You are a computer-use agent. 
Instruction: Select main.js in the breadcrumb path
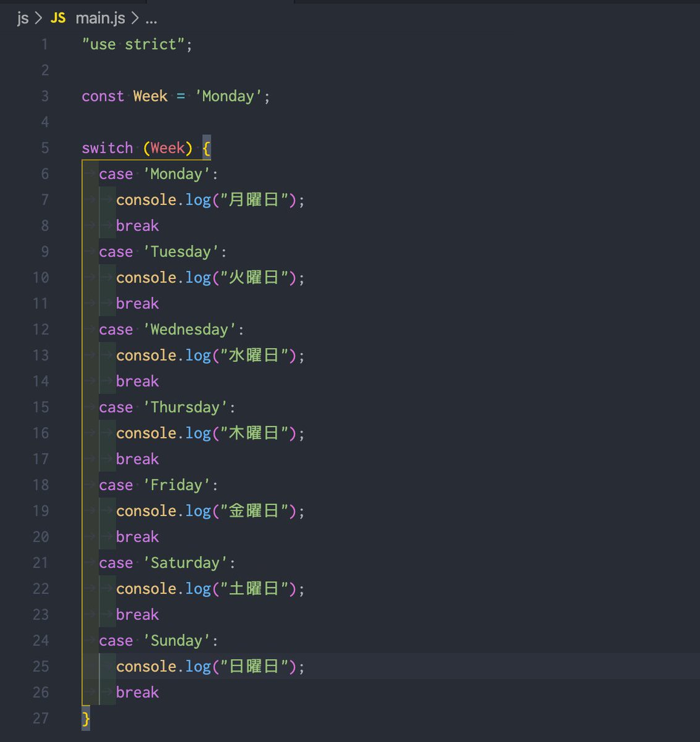100,19
